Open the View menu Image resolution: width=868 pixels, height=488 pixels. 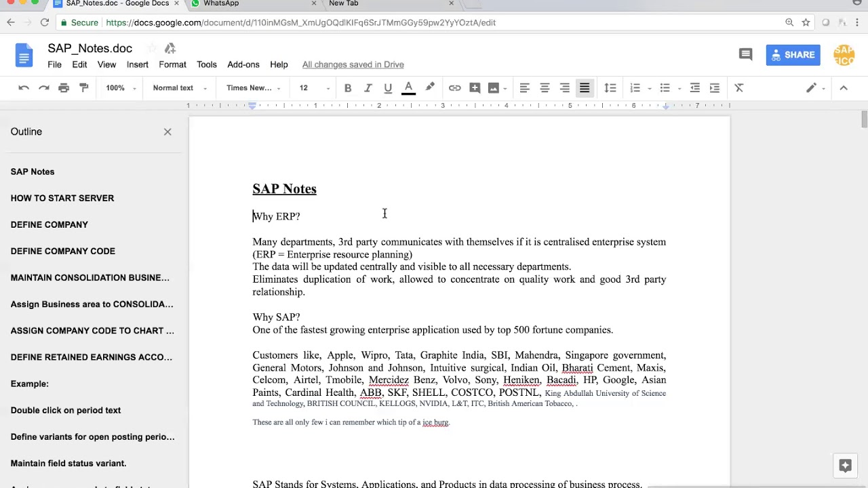(106, 64)
